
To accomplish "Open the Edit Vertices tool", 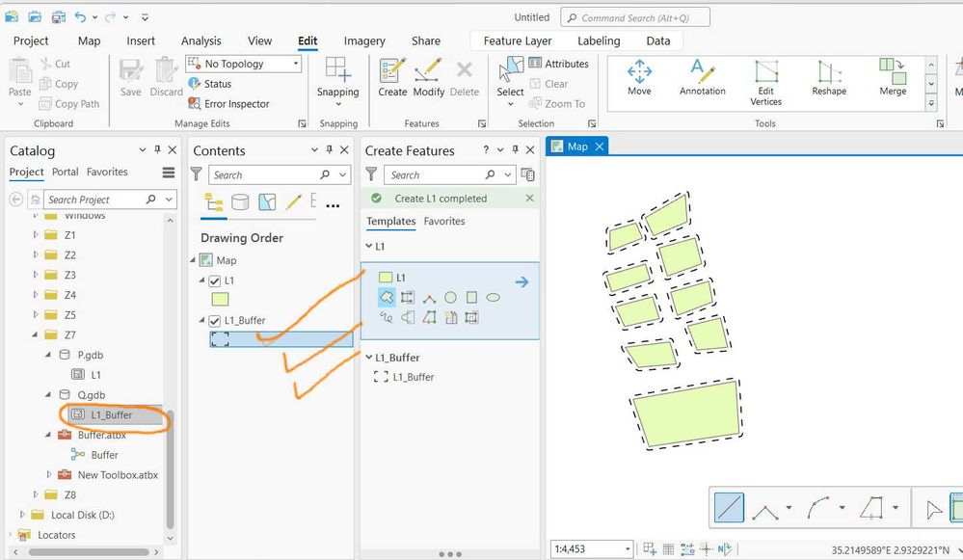I will pyautogui.click(x=765, y=83).
